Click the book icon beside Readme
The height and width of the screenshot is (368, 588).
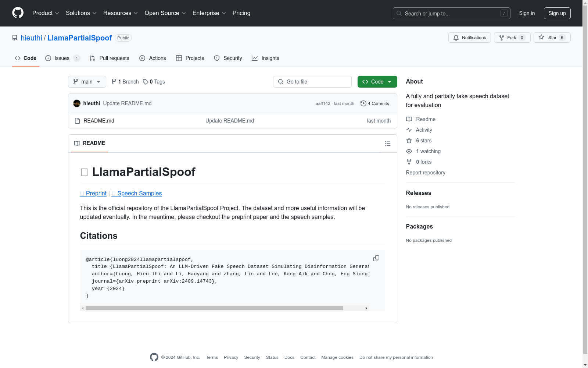409,119
